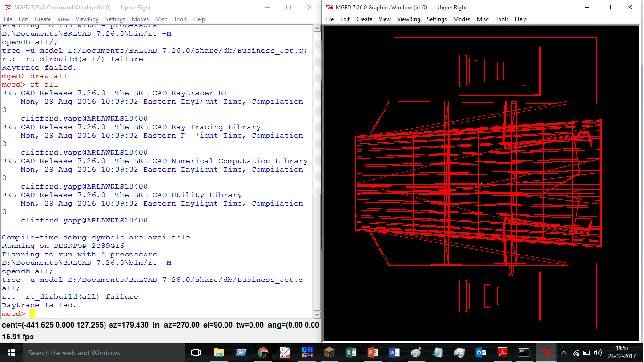Open Excel from the taskbar
644x362 pixels.
tap(351, 353)
